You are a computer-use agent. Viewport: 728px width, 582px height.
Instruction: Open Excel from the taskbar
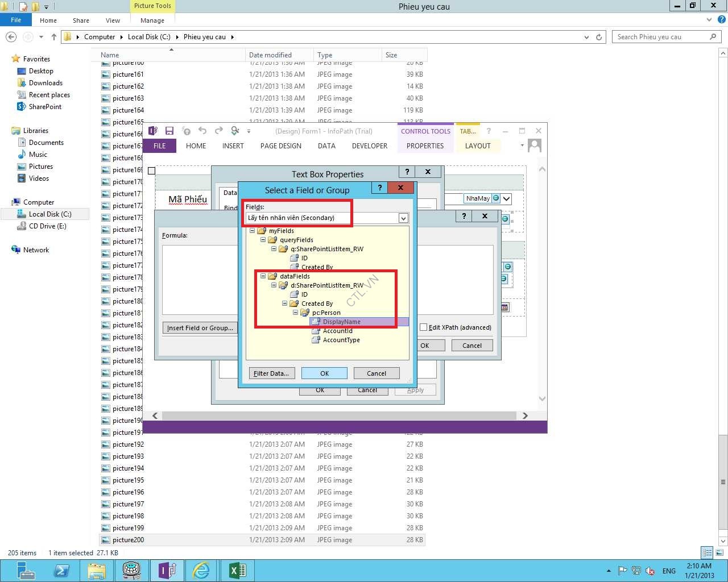coord(237,570)
